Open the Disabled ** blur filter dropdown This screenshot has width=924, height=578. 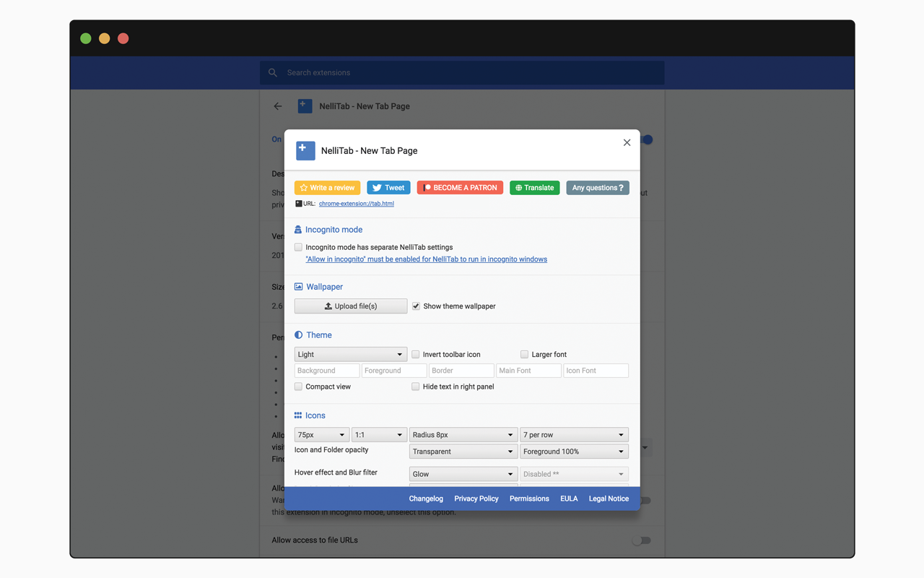point(574,474)
